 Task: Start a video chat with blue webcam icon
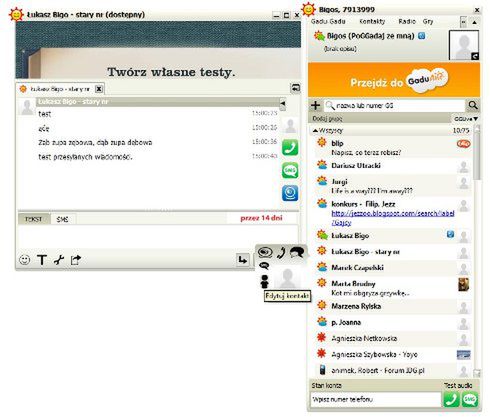click(290, 193)
